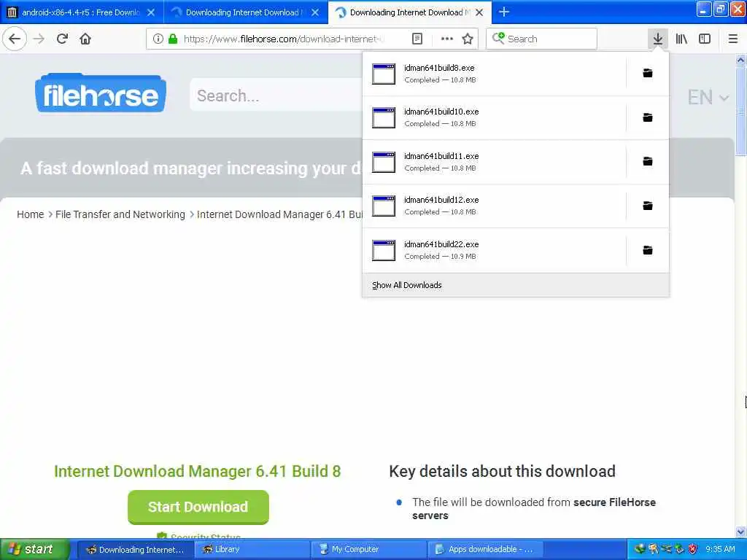Bookmark this page with star icon
The image size is (747, 560).
coord(468,39)
